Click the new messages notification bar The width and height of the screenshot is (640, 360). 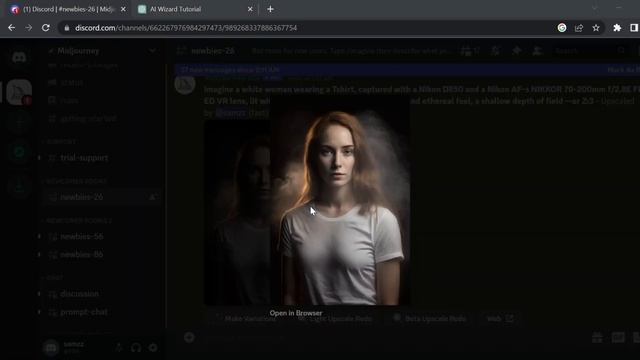coord(407,70)
